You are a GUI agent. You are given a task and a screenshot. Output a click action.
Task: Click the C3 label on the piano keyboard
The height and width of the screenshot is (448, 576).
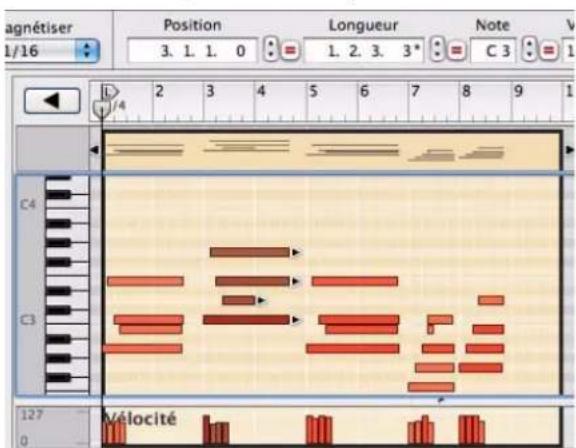28,320
